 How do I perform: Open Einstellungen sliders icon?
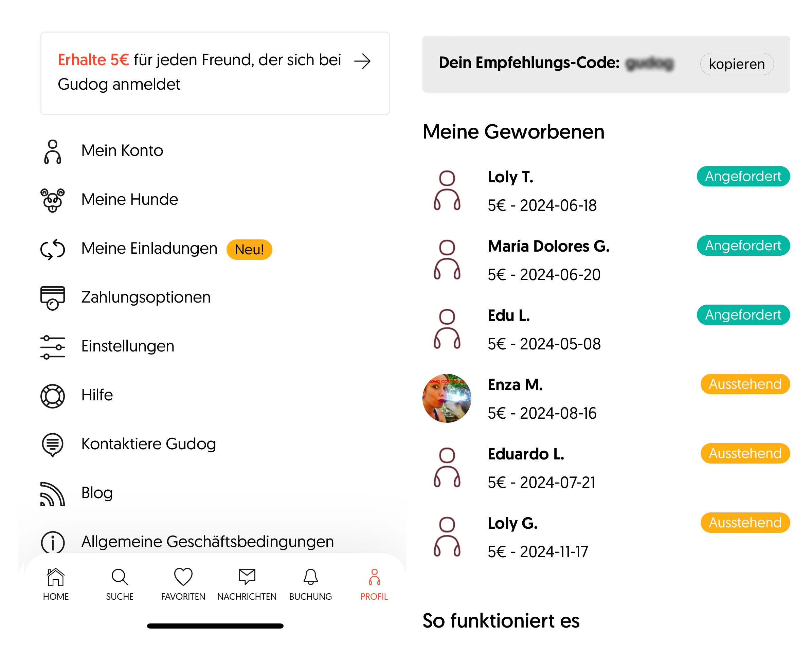[52, 346]
